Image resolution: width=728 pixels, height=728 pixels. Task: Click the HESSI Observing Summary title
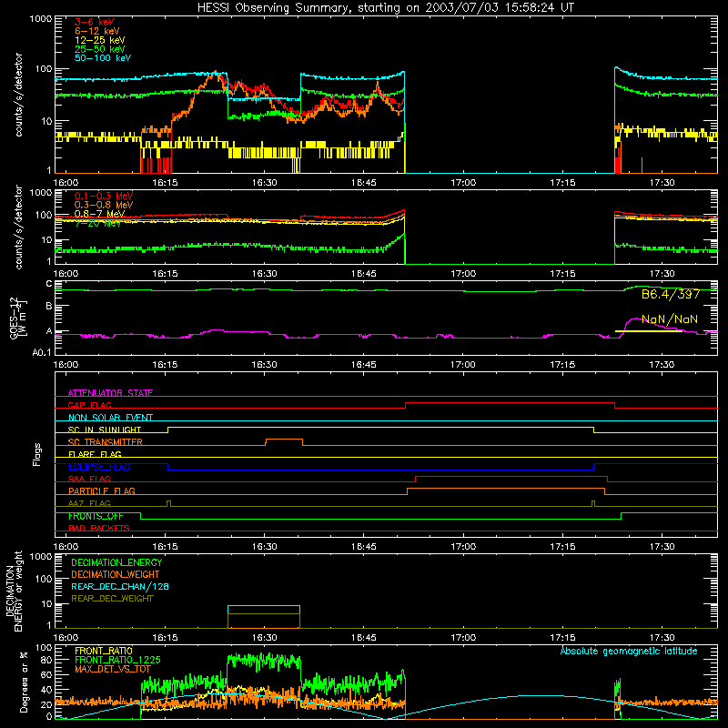coord(385,8)
